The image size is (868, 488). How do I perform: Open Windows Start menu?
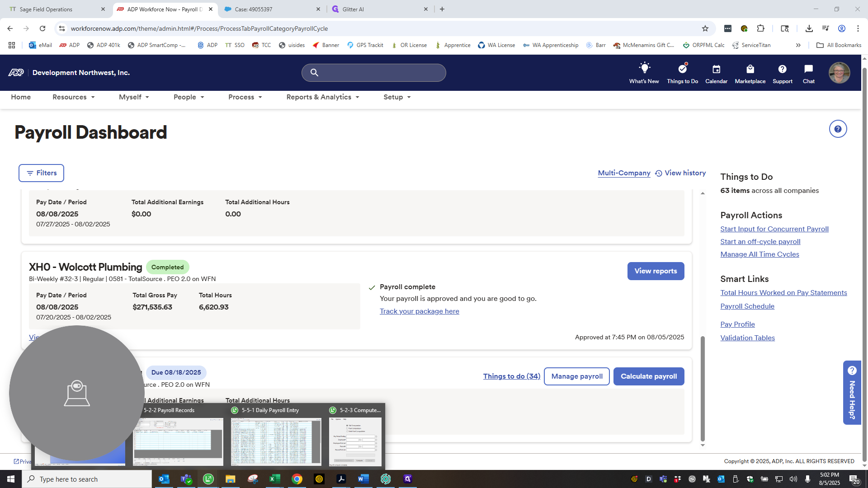(x=11, y=479)
